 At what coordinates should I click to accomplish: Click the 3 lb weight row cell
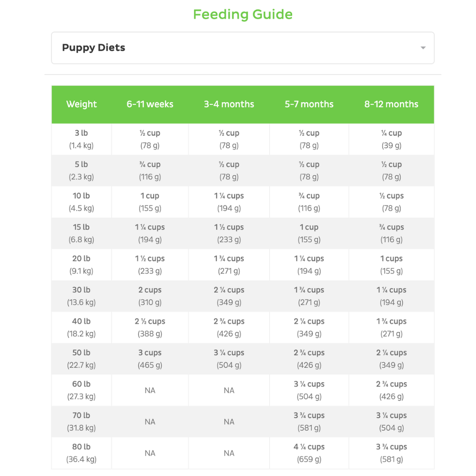(x=82, y=139)
